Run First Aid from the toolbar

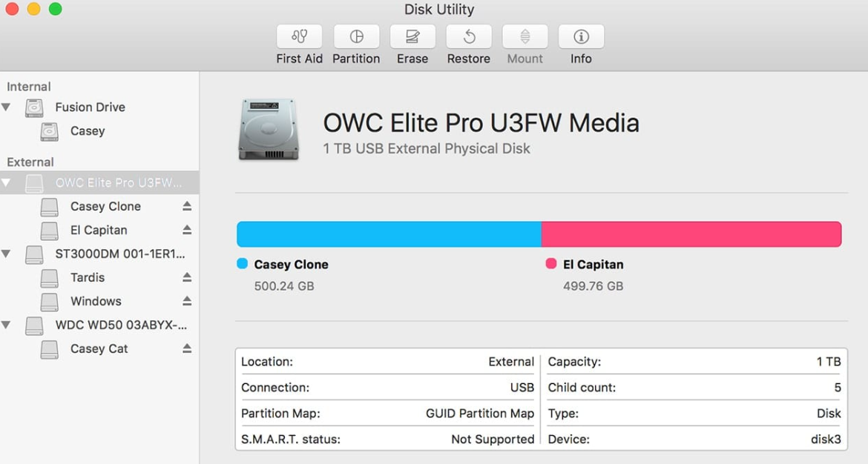[x=300, y=36]
